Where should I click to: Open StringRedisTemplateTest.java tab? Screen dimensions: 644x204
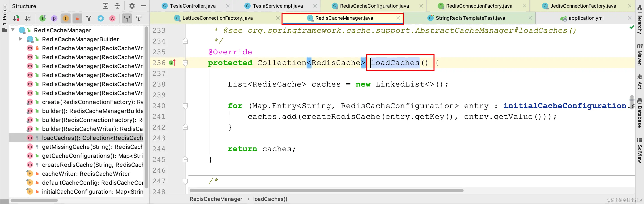click(470, 18)
